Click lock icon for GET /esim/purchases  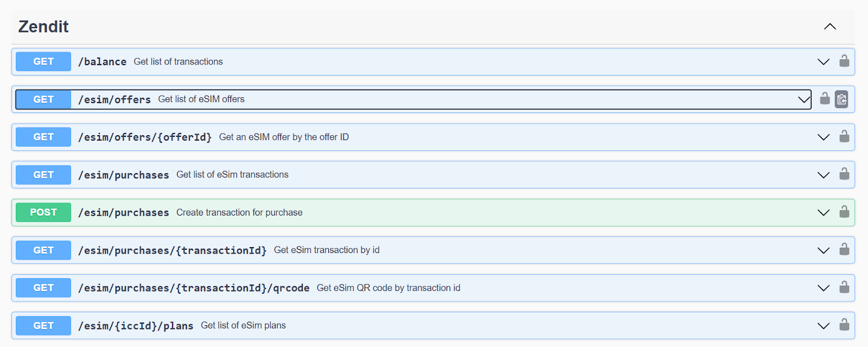point(844,174)
